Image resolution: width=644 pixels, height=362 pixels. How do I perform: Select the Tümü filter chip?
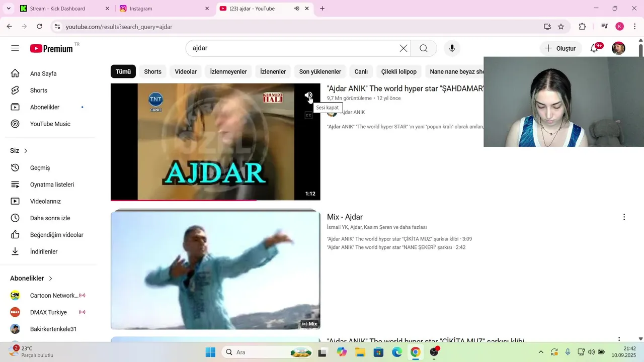coord(123,71)
